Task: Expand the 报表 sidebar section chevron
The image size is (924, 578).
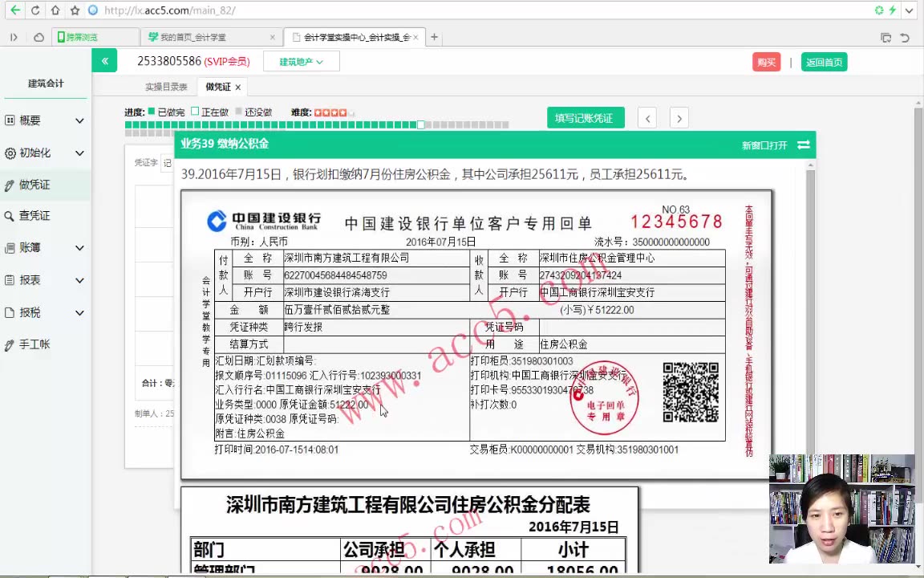Action: (79, 280)
